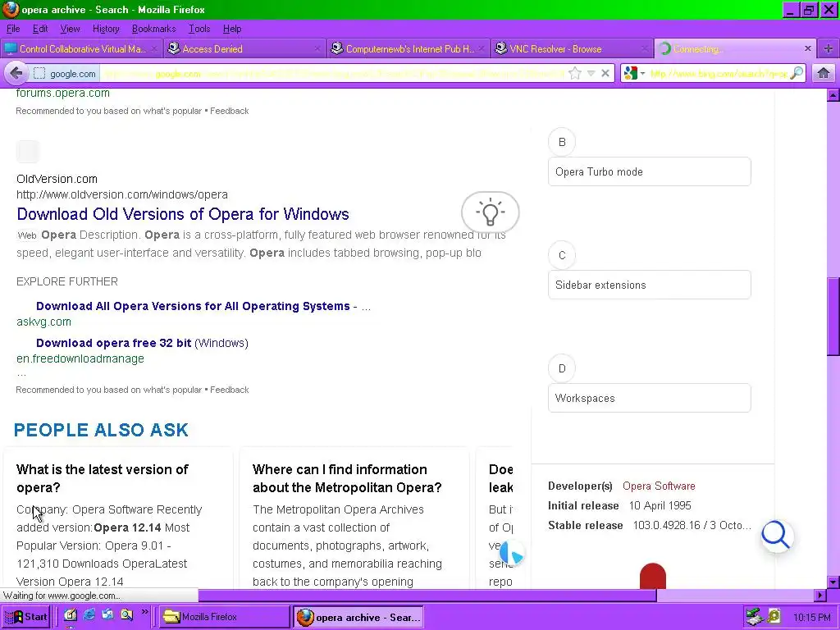Click the red partial icon below Stable release
This screenshot has height=630, width=840.
point(652,576)
